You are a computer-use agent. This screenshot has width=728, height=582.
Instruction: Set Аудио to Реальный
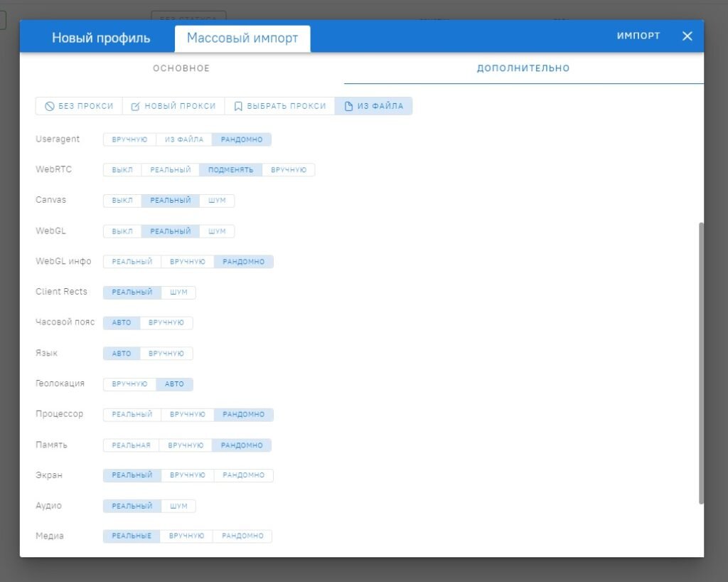click(132, 506)
